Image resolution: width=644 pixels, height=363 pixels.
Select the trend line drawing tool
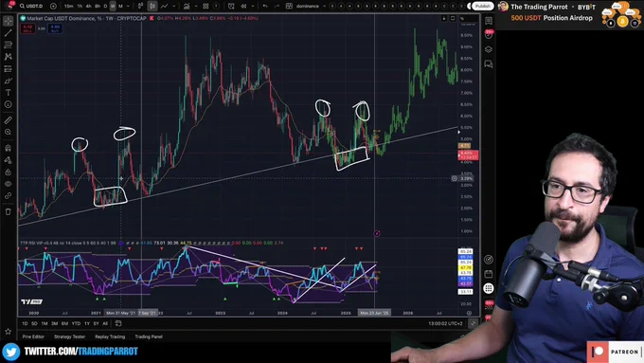(x=9, y=33)
